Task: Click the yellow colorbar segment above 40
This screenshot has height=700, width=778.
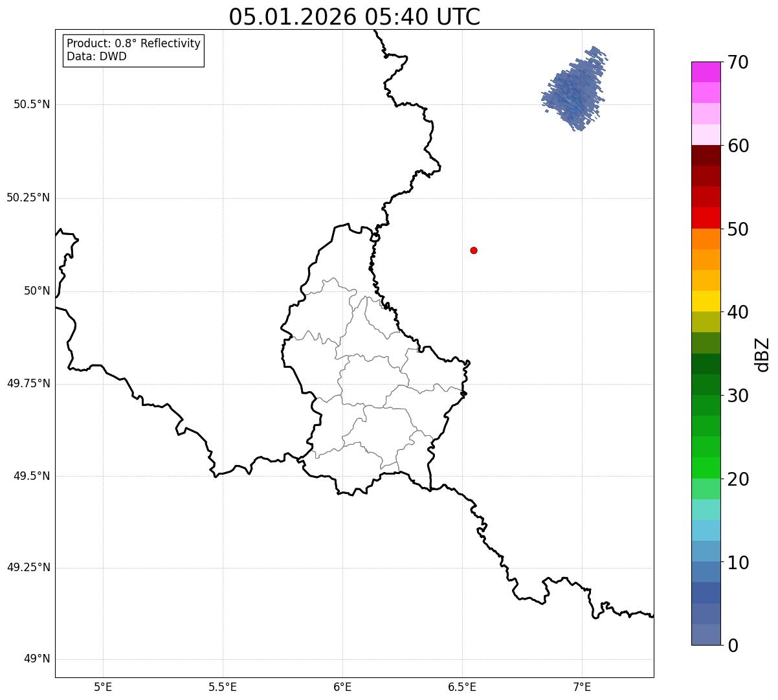Action: (x=706, y=301)
